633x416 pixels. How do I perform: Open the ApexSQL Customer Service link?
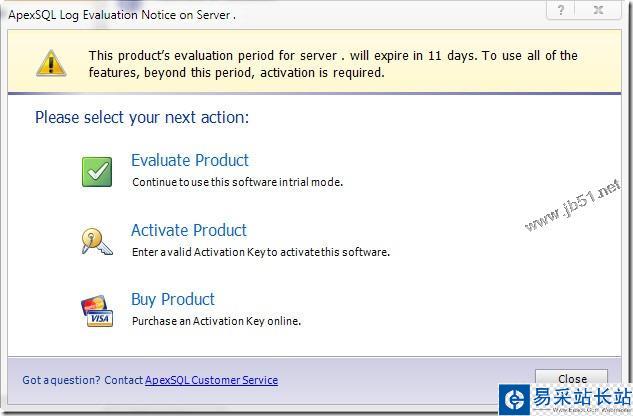pos(211,380)
